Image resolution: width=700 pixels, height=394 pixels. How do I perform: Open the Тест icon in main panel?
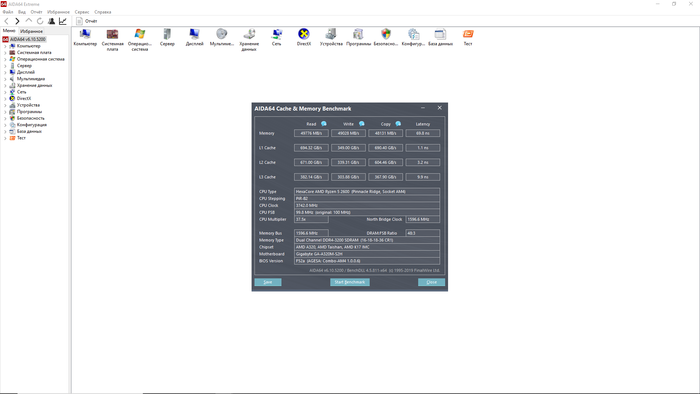click(468, 34)
